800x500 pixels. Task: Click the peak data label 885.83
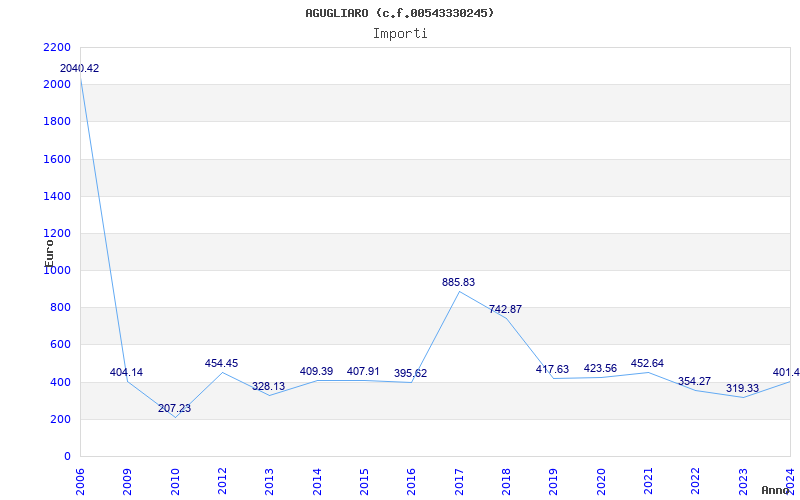458,282
